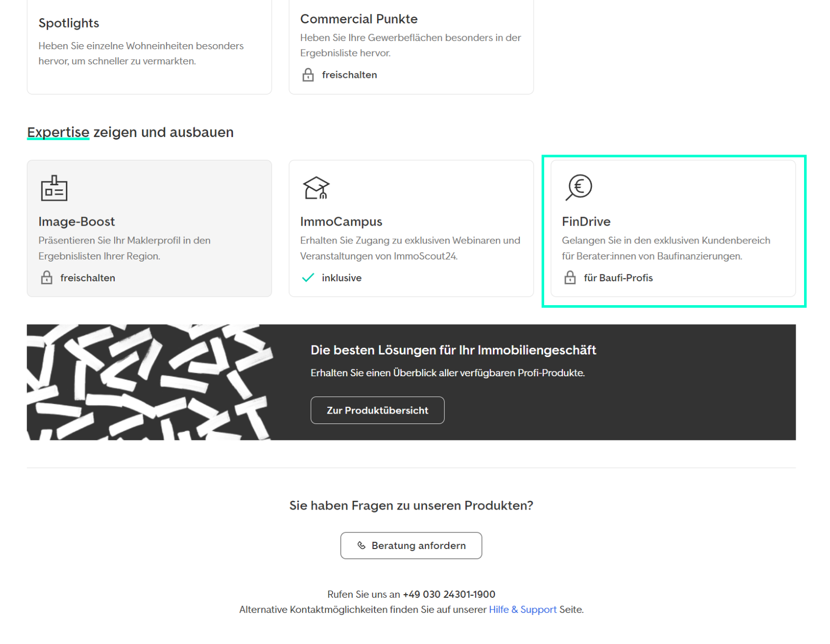
Task: Follow the Hilfe & Support link
Action: [522, 610]
